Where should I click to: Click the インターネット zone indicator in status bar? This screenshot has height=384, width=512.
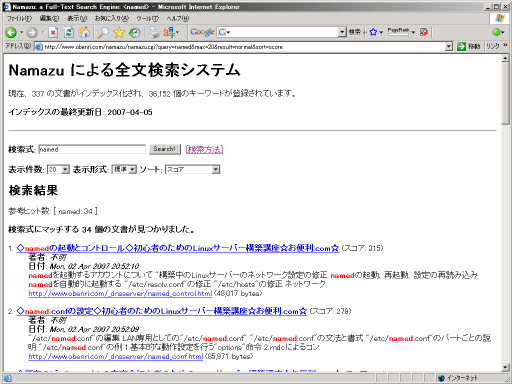(x=458, y=378)
